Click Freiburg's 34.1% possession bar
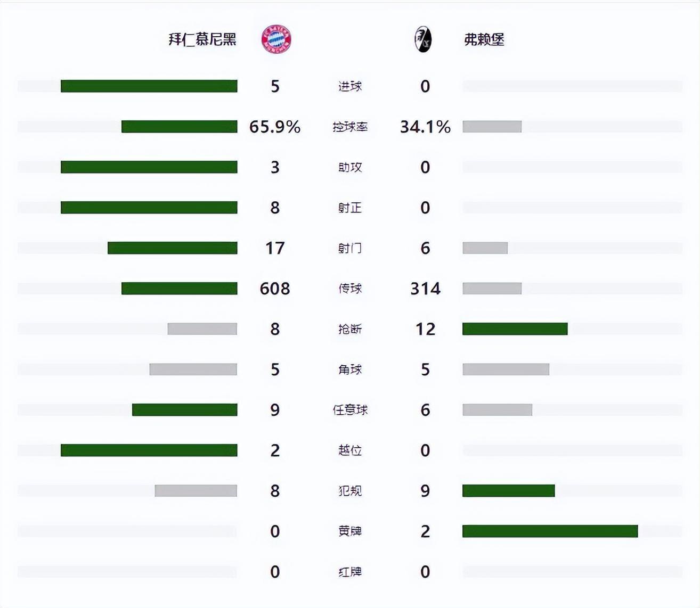This screenshot has width=700, height=608. pos(492,126)
